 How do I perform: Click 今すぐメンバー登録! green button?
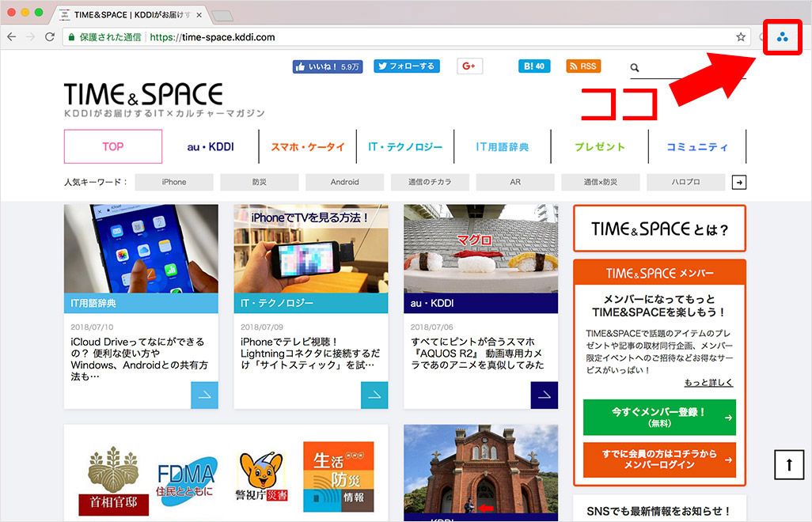[659, 417]
